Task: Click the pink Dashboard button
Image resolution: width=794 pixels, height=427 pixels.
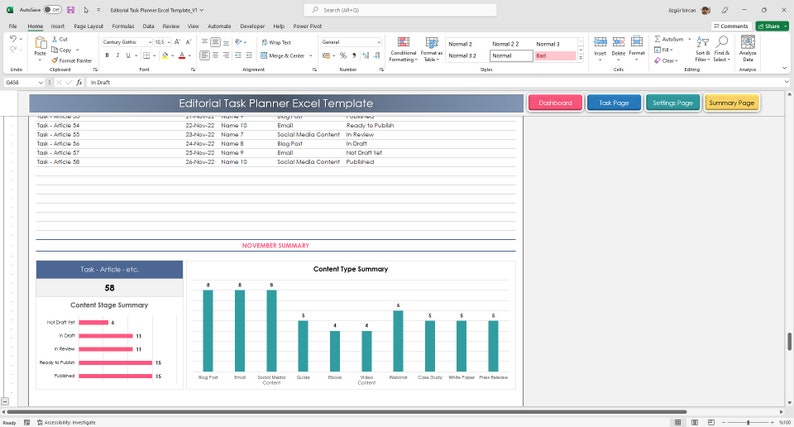Action: coord(555,103)
